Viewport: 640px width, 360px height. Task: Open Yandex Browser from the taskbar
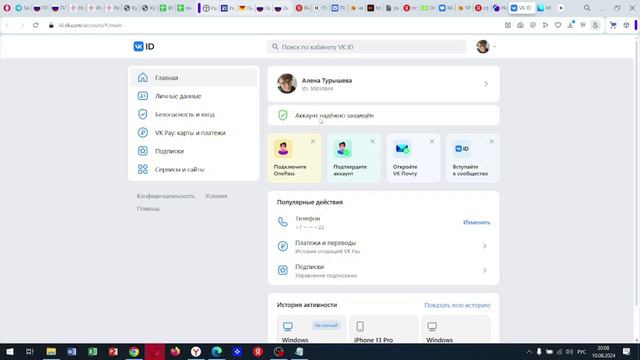(x=196, y=351)
